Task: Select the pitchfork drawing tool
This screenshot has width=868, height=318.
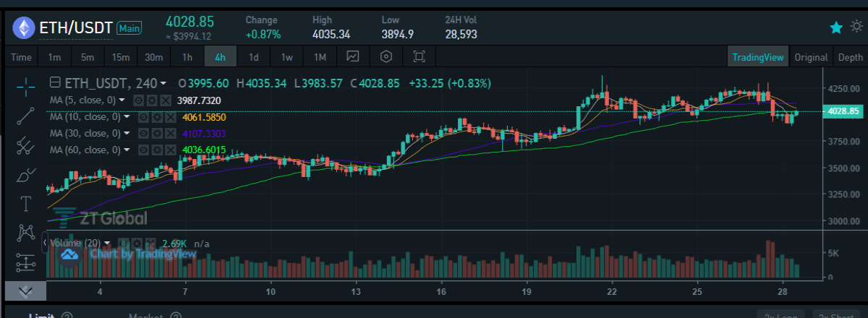Action: [27, 145]
